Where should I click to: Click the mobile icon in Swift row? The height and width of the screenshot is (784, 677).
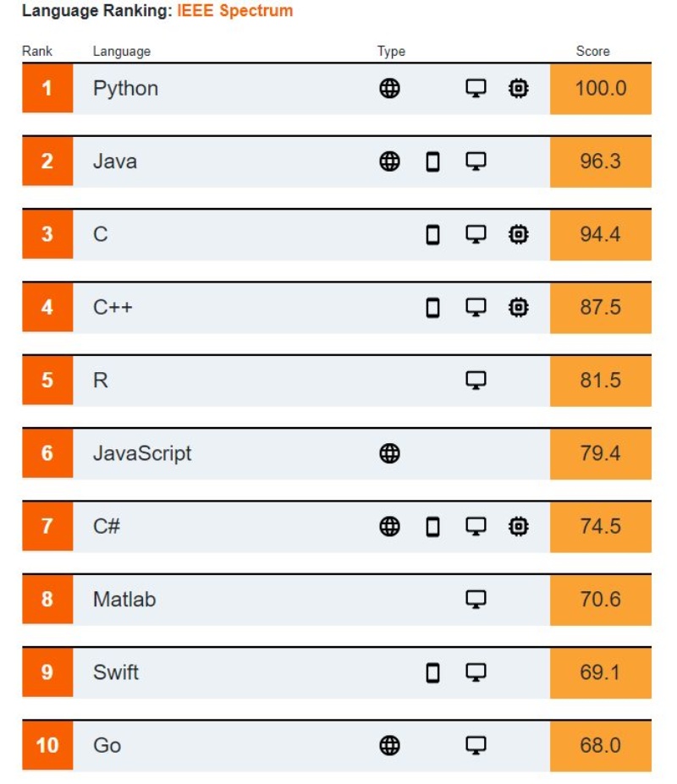click(x=432, y=672)
